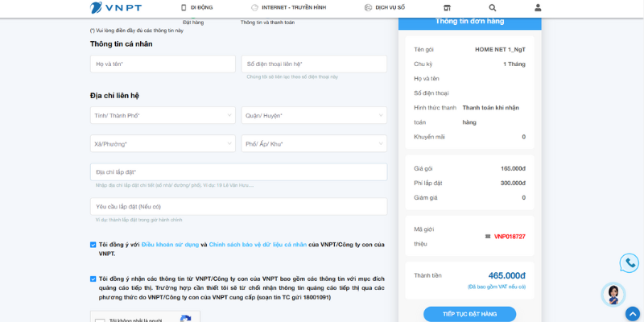Viewport: 644px width, 322px height.
Task: Click the Đặt hàng step label
Action: 193,23
